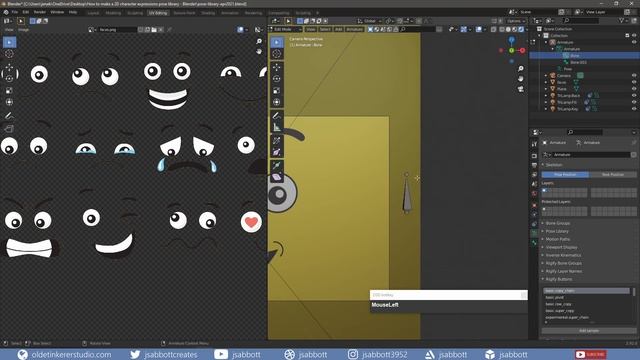Switch to rendered viewport shading
The image size is (640, 360).
coord(521,29)
